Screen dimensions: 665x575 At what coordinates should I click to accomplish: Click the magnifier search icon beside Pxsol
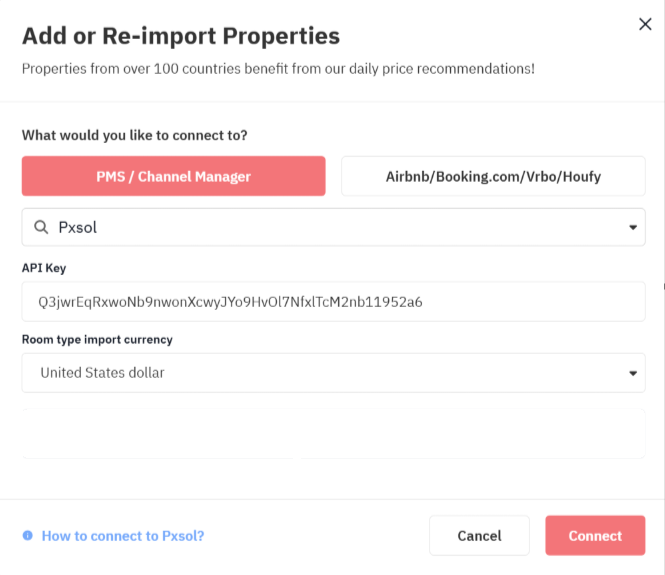click(x=41, y=227)
